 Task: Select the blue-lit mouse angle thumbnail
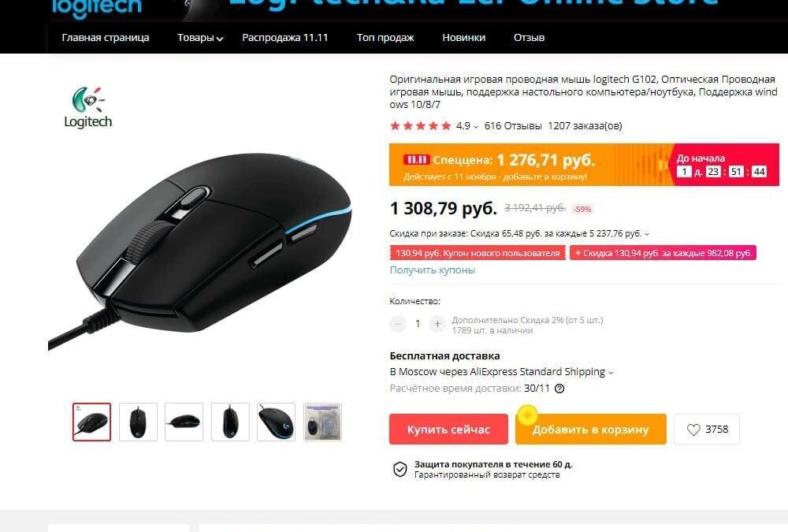pyautogui.click(x=276, y=422)
